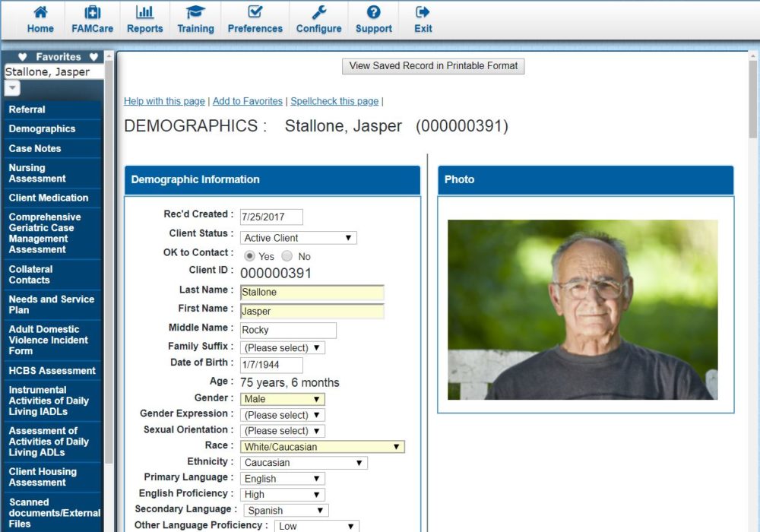This screenshot has width=760, height=532.
Task: Select No for OK to Contact
Action: tap(287, 256)
